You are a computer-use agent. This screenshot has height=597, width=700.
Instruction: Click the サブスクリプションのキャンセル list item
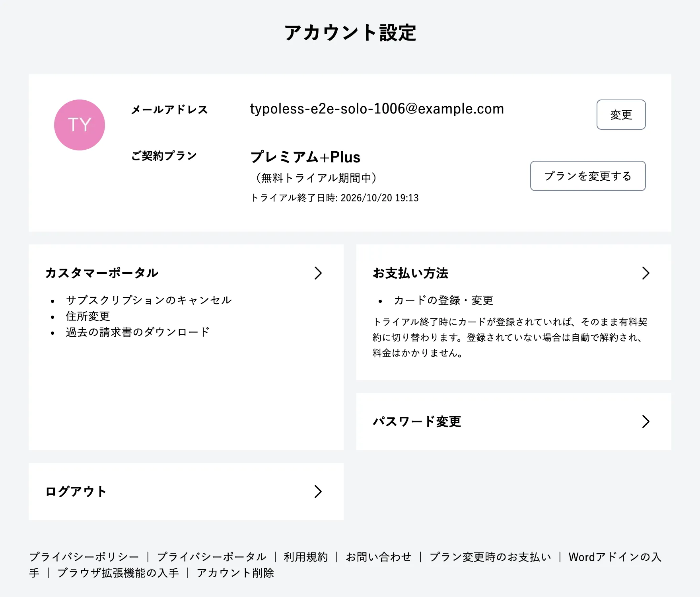(149, 300)
